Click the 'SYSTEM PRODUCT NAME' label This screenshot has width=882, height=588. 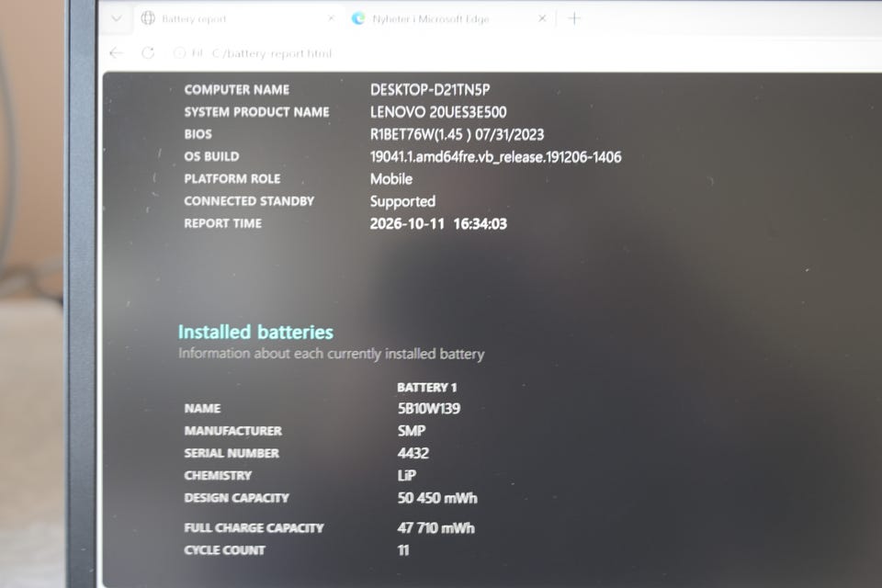point(256,112)
